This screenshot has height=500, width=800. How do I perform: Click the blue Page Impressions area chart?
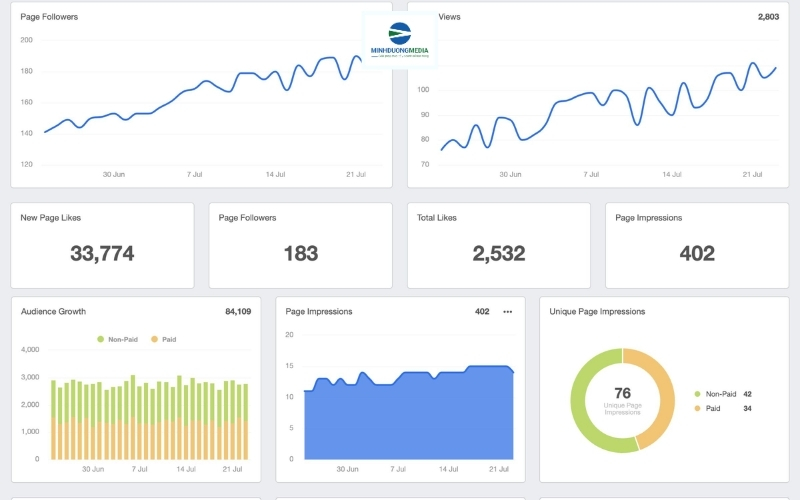click(409, 418)
